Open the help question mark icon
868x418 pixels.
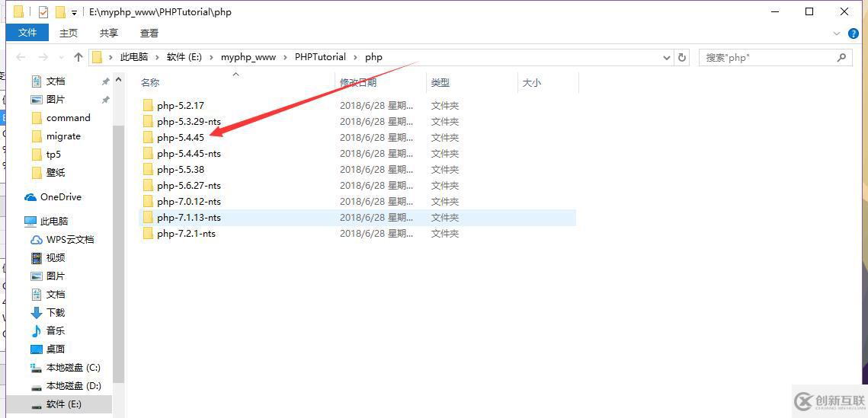854,34
